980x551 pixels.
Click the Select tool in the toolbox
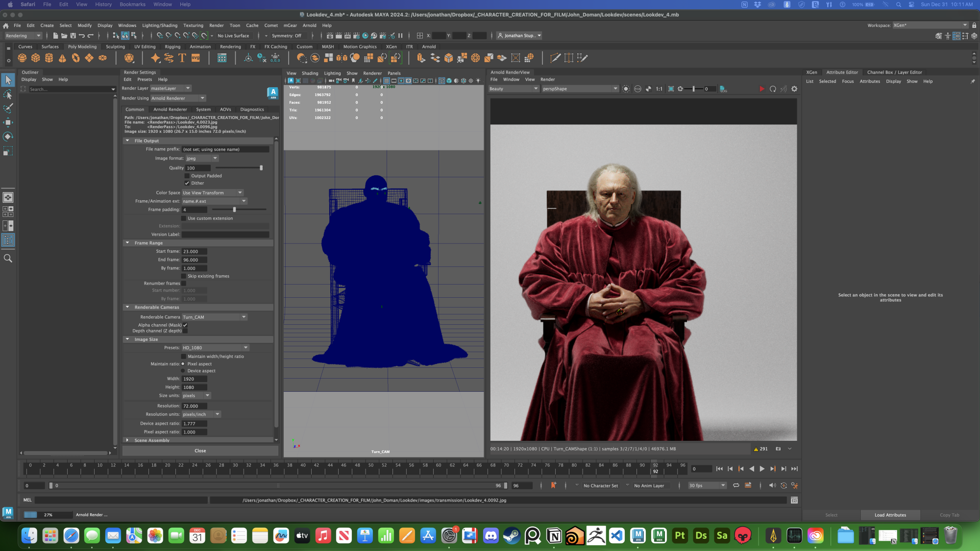click(x=8, y=80)
